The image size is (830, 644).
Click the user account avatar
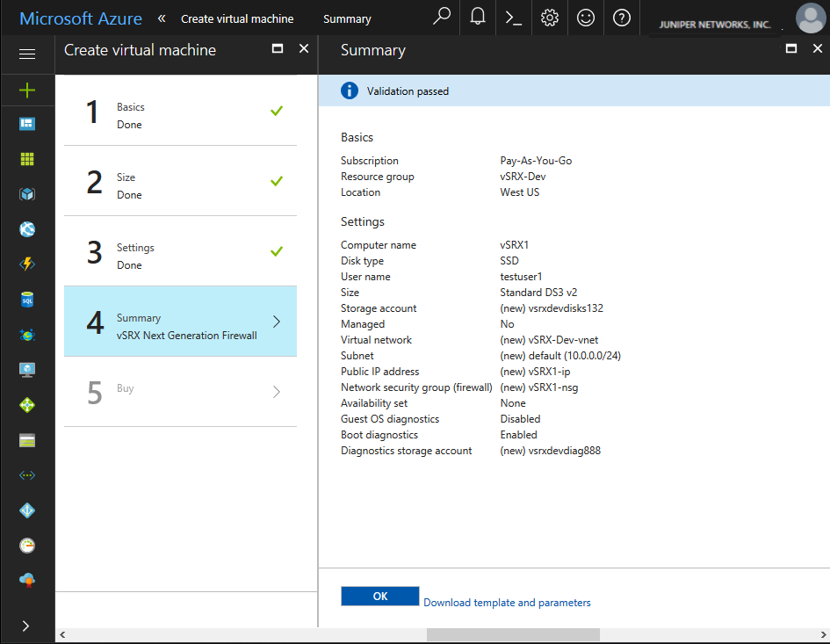click(809, 18)
